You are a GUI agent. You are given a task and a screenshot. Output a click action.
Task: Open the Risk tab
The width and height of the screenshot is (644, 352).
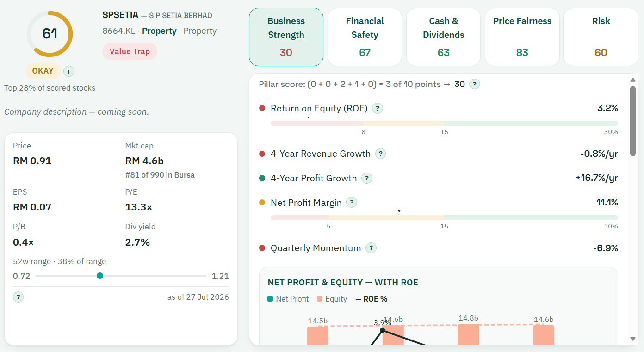click(601, 37)
